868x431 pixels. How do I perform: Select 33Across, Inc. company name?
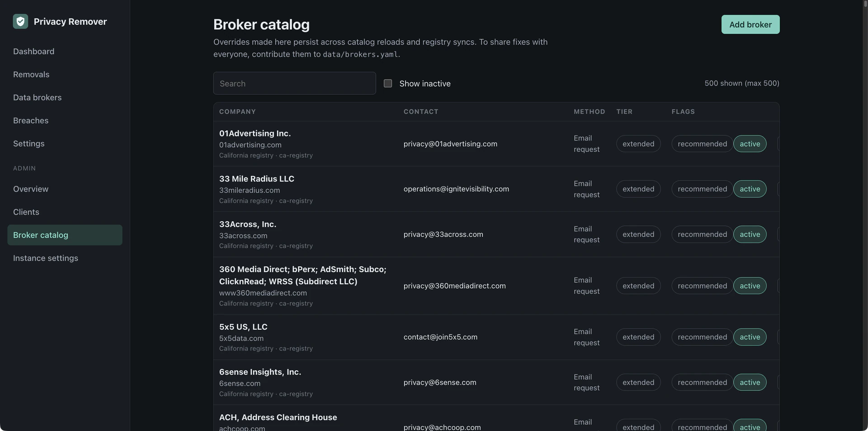[248, 224]
